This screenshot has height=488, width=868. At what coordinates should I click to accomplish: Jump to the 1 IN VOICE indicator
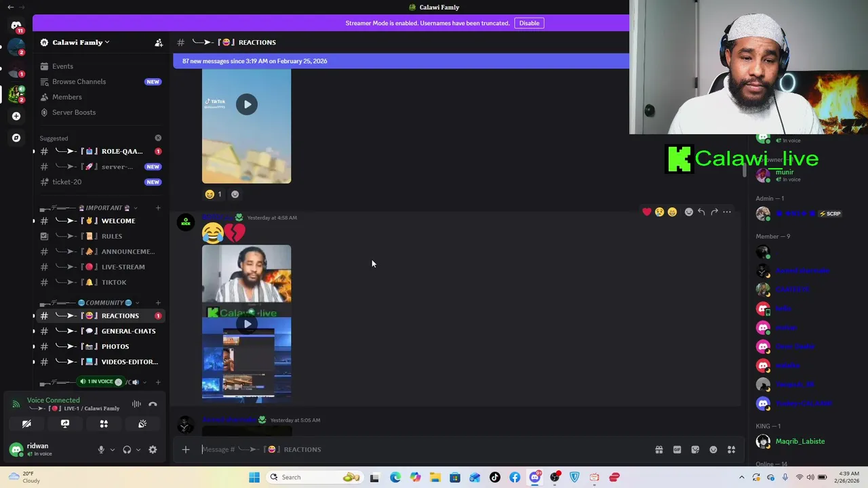[100, 382]
